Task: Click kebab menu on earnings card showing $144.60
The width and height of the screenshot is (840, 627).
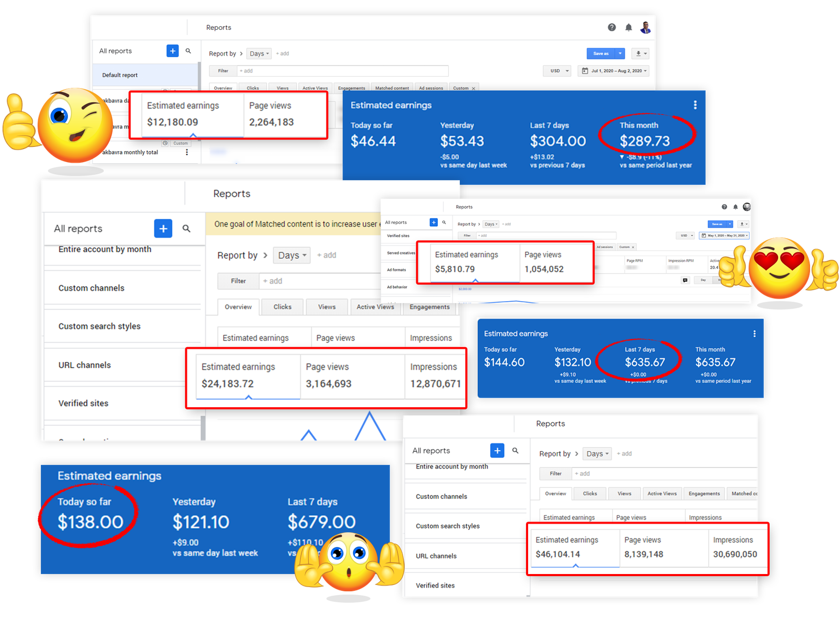Action: coord(754,334)
